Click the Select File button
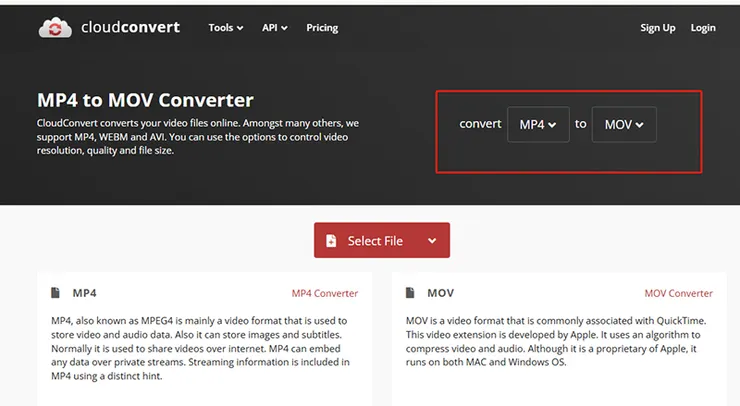This screenshot has width=740, height=406. pos(382,240)
